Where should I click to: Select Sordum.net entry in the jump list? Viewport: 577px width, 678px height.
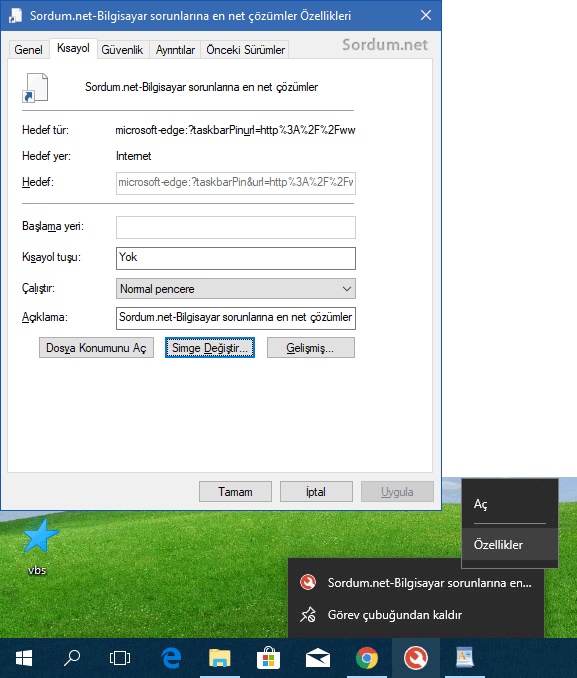click(416, 582)
